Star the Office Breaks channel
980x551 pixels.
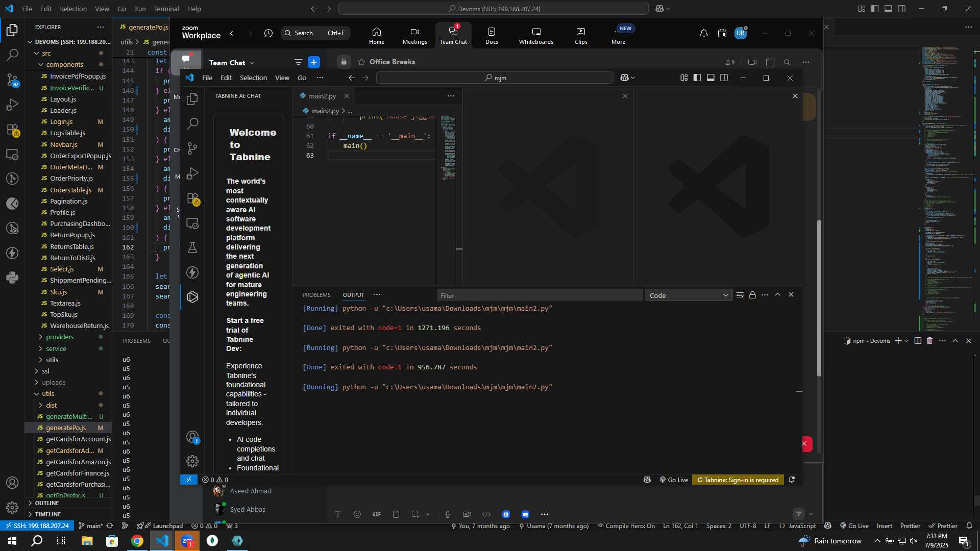(361, 62)
